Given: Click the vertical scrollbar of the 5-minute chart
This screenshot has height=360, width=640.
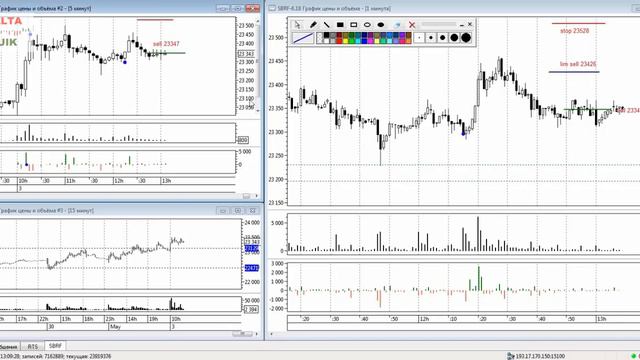Looking at the screenshot, I should coord(258,65).
